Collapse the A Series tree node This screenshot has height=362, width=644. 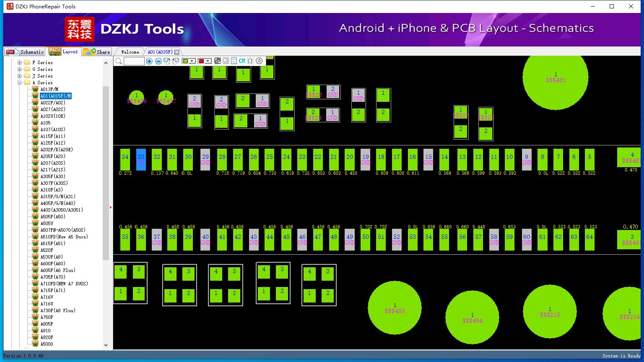[x=19, y=83]
